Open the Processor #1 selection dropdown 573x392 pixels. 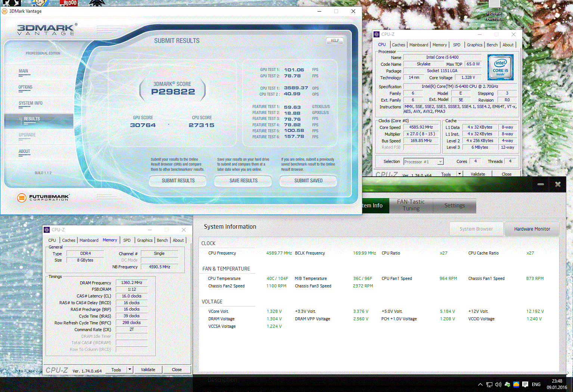coord(423,162)
